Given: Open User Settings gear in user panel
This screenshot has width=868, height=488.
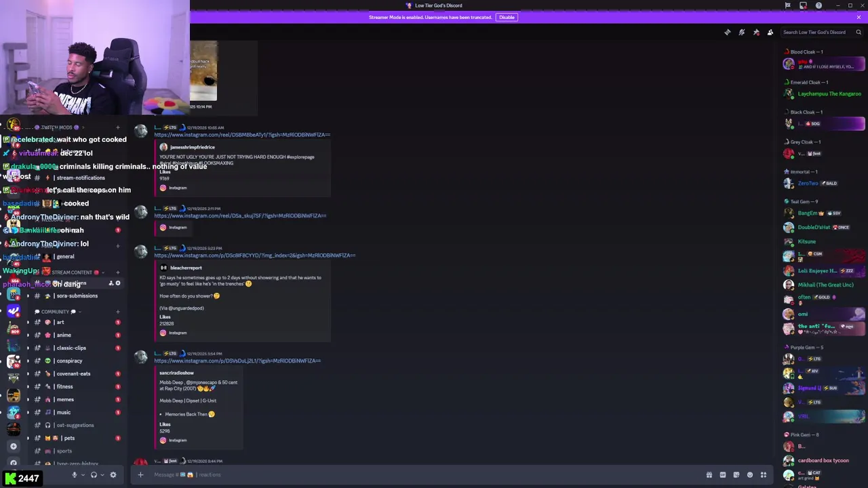Looking at the screenshot, I should click(x=113, y=474).
